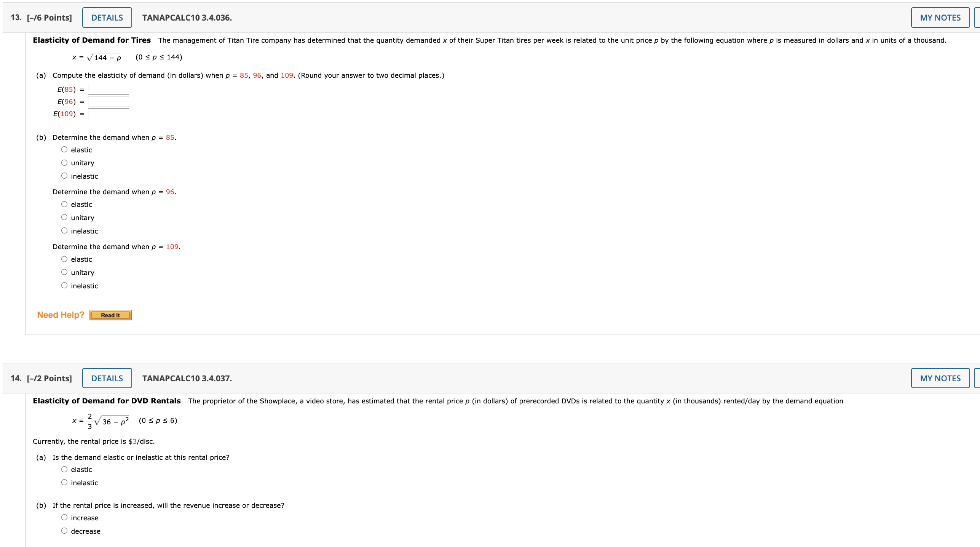Select elastic for the DVD rental question
980x547 pixels.
click(64, 469)
